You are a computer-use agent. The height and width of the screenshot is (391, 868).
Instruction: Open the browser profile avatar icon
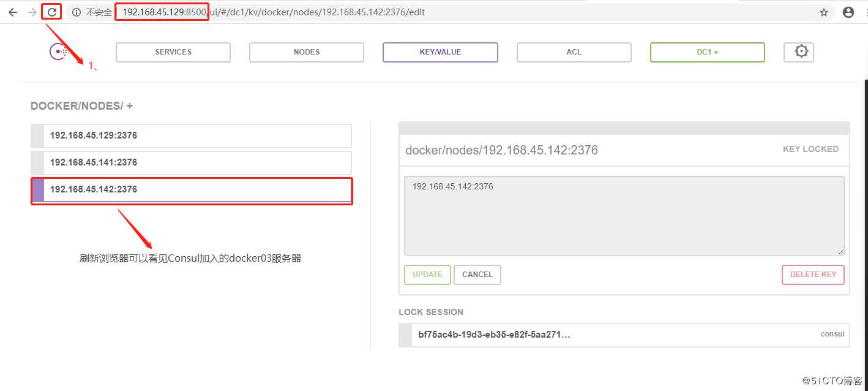click(x=848, y=12)
